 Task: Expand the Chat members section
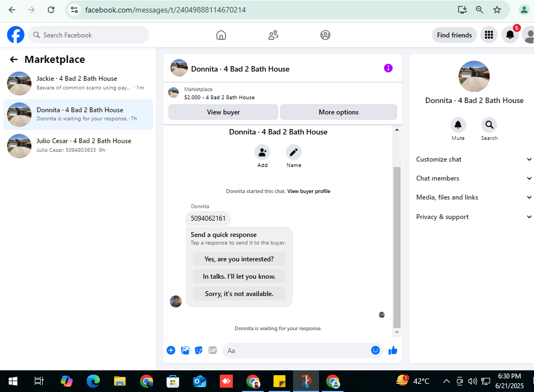click(x=474, y=178)
